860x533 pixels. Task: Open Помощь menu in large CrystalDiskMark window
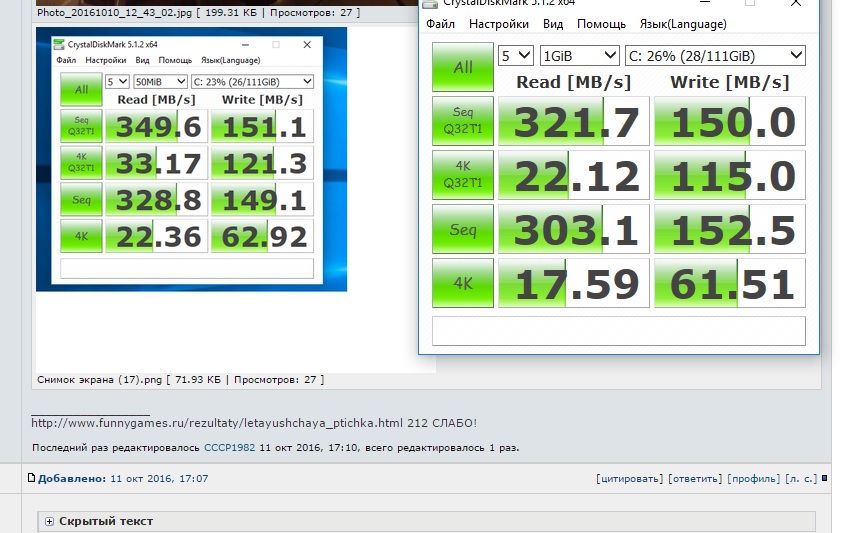[x=601, y=24]
